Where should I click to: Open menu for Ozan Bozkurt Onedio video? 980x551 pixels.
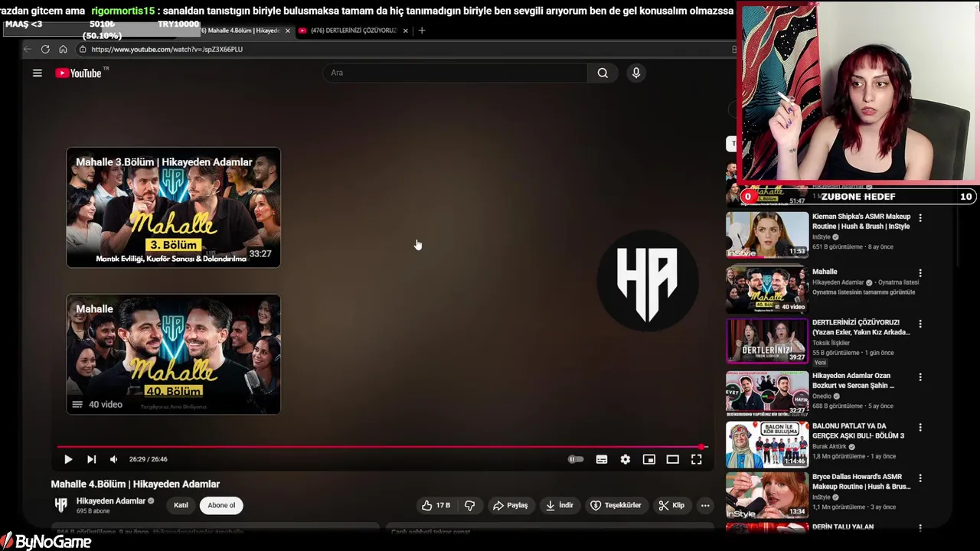click(920, 377)
